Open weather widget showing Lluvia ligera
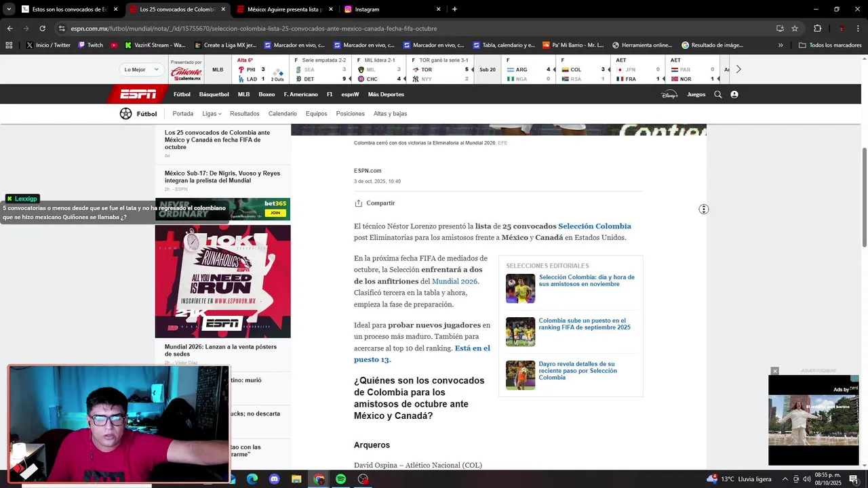Image resolution: width=868 pixels, height=488 pixels. pos(738,479)
